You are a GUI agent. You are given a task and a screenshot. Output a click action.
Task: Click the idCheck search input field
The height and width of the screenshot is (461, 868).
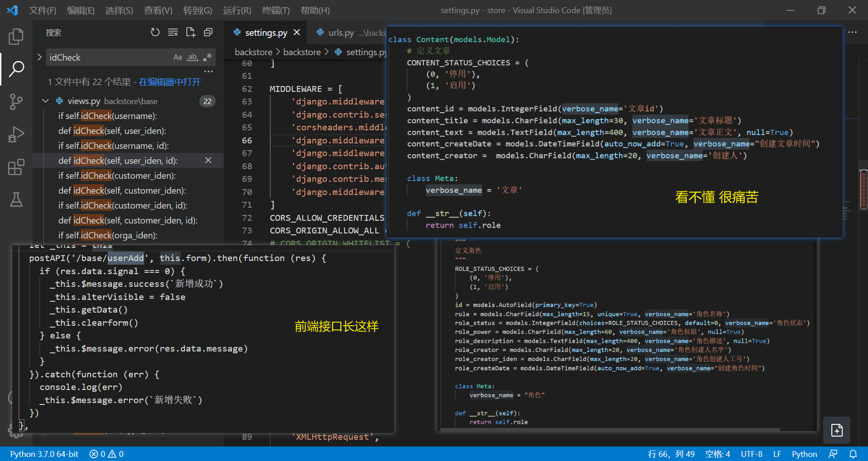108,57
